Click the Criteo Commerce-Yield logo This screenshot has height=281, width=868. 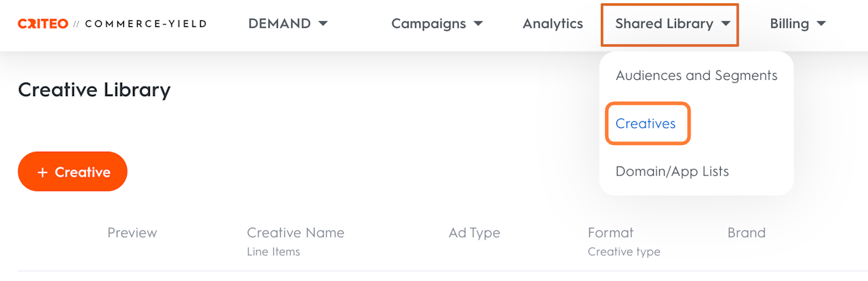[112, 24]
